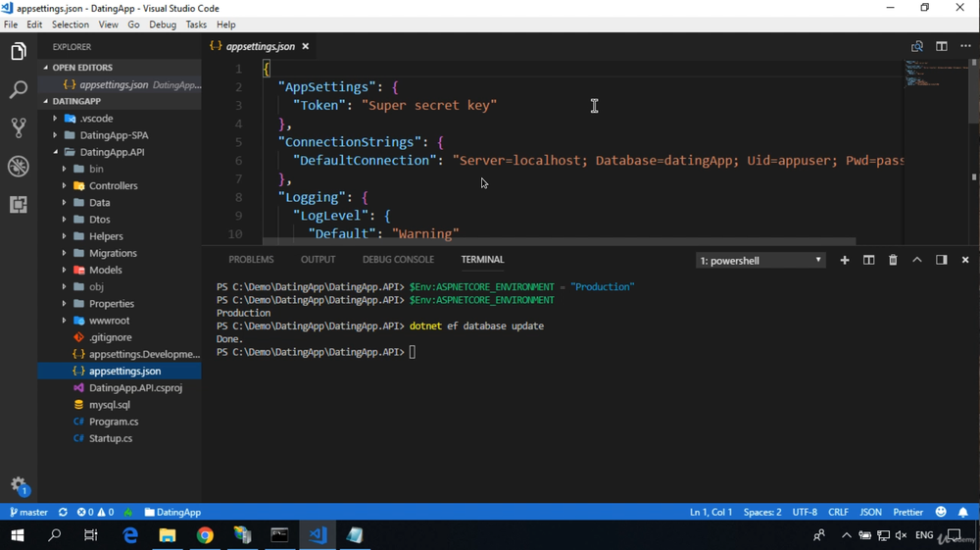Click the Prettier status bar item

tap(907, 512)
